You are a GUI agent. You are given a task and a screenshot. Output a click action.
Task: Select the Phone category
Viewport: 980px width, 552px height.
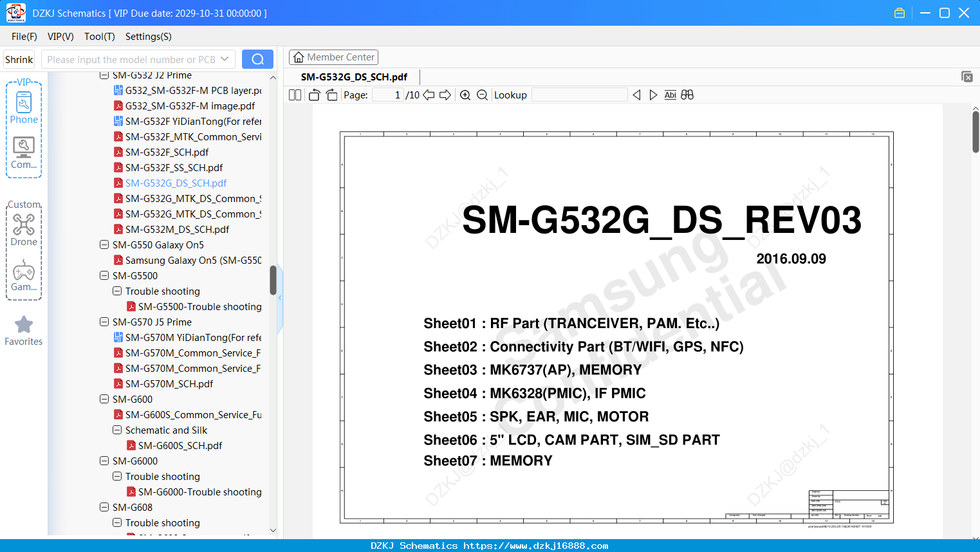point(24,108)
